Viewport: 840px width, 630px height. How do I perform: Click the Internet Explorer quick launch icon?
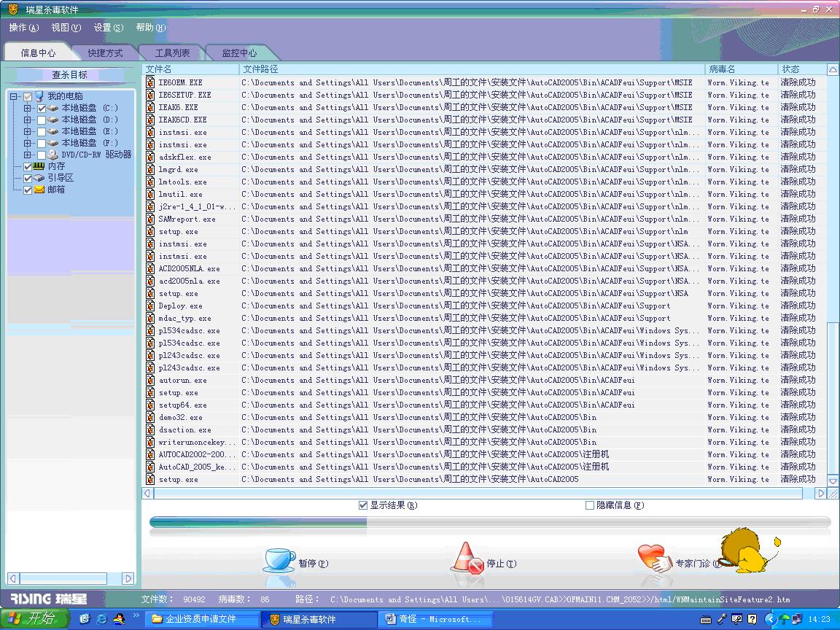(101, 619)
